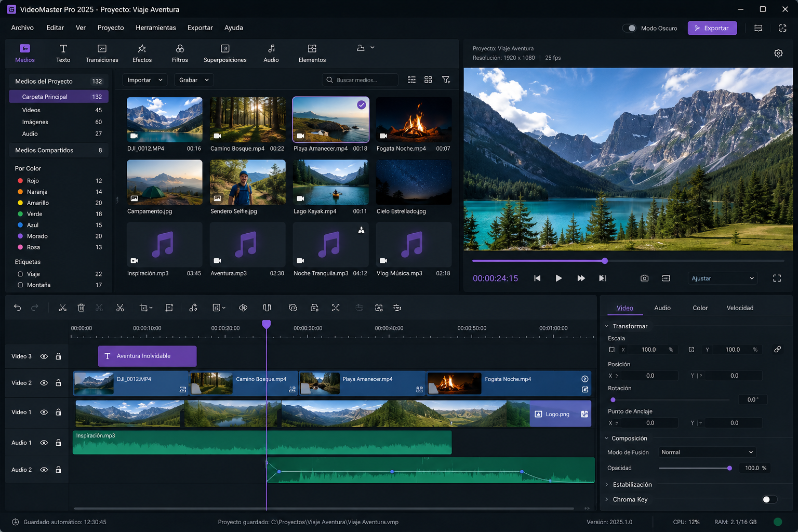This screenshot has width=798, height=532.
Task: Open the Archivo menu
Action: tap(22, 28)
